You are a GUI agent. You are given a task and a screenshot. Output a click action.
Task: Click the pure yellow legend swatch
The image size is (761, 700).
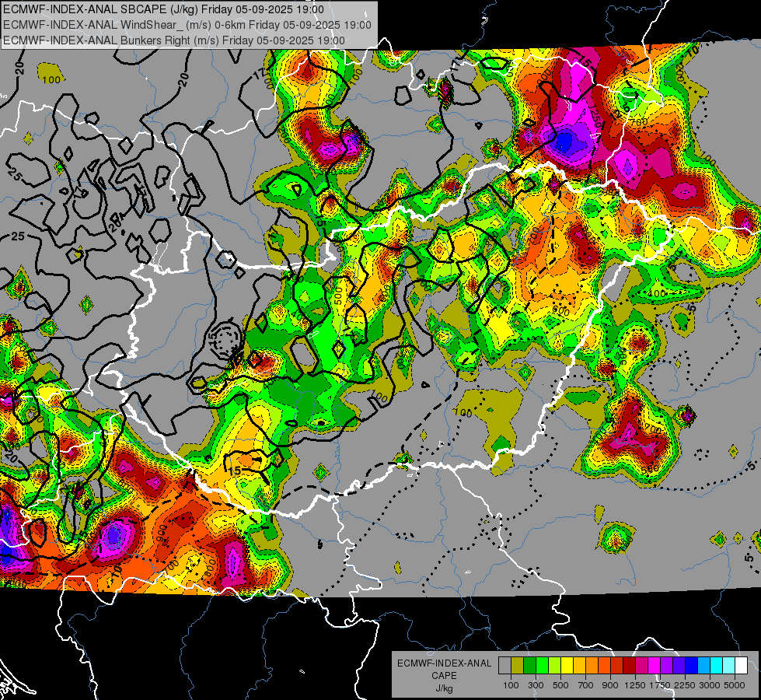pos(567,666)
